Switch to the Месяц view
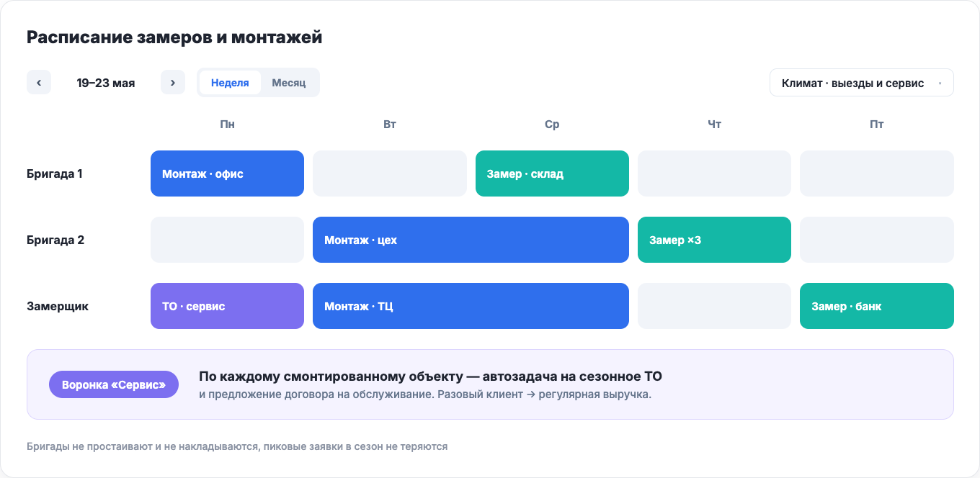 (x=289, y=82)
